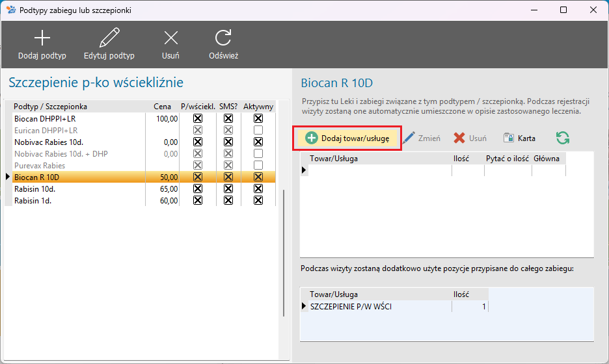Click the P/wściekl. column header

click(198, 107)
